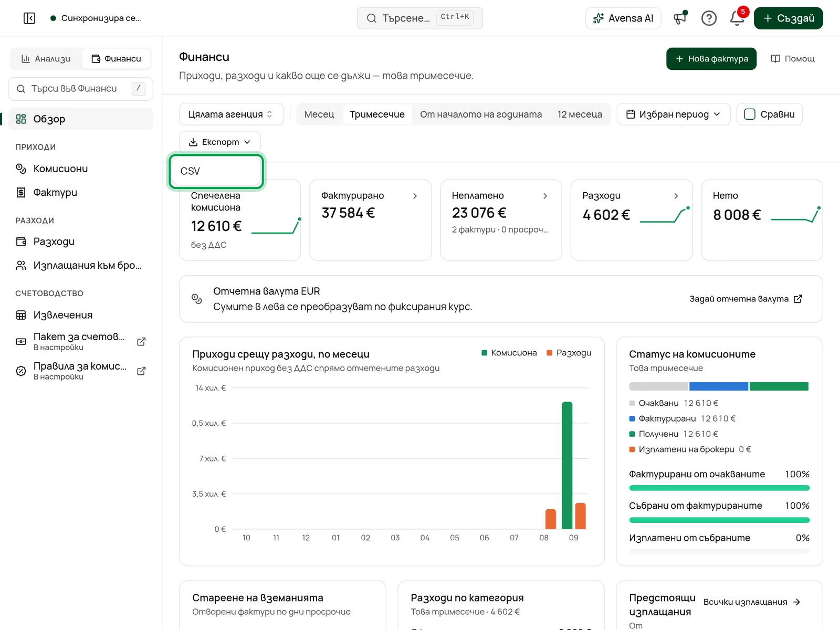Open announcements megaphone icon
This screenshot has width=840, height=630.
point(680,18)
